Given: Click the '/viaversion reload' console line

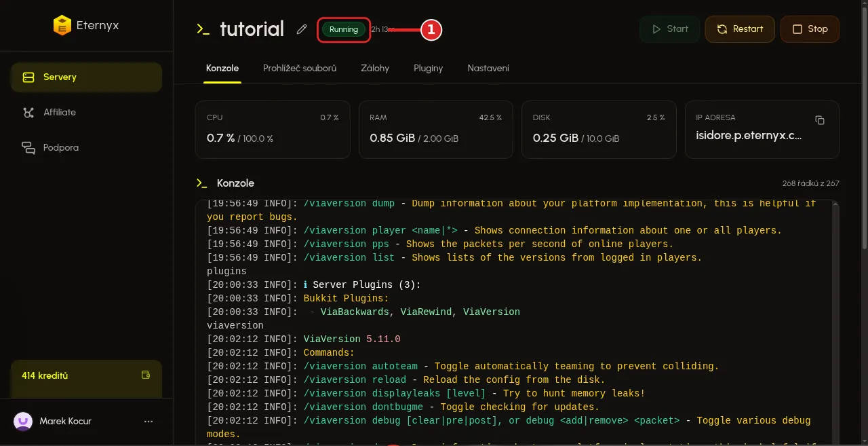Looking at the screenshot, I should point(406,380).
